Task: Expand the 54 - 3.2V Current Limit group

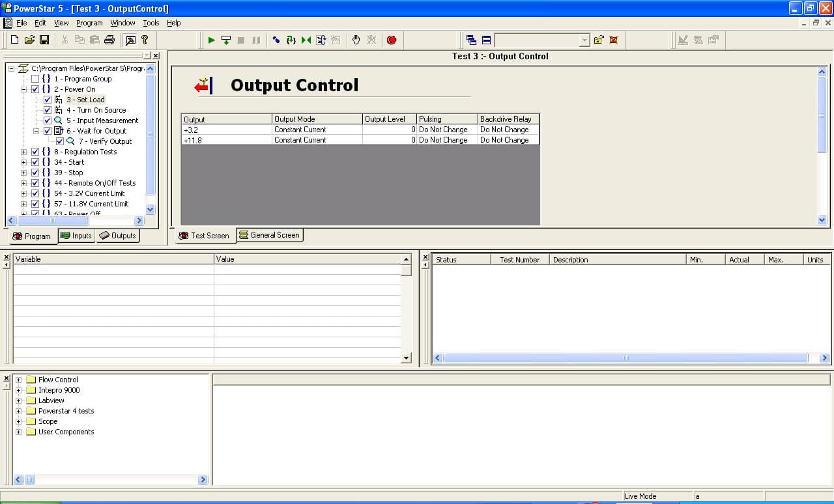Action: 23,193
